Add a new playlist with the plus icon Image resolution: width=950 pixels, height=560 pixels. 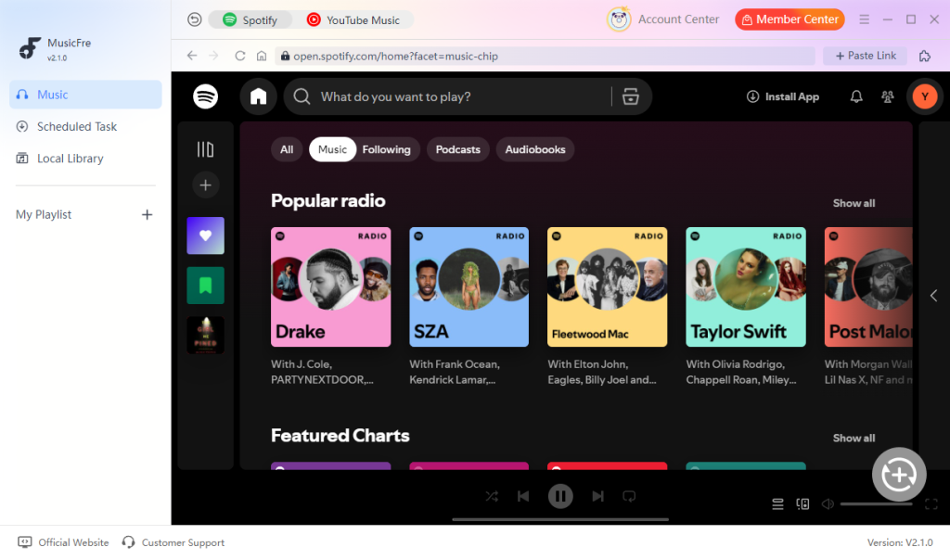[x=147, y=214]
